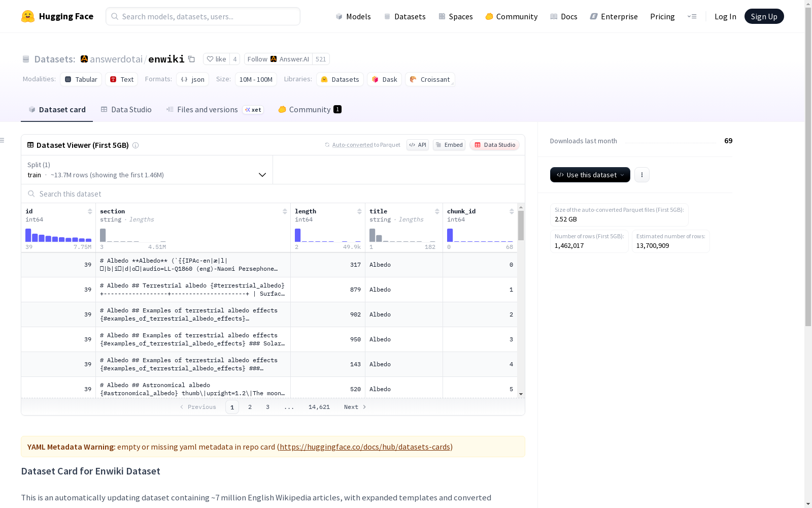Open Docs in the top navigation
Viewport: 812px width, 508px height.
(564, 16)
